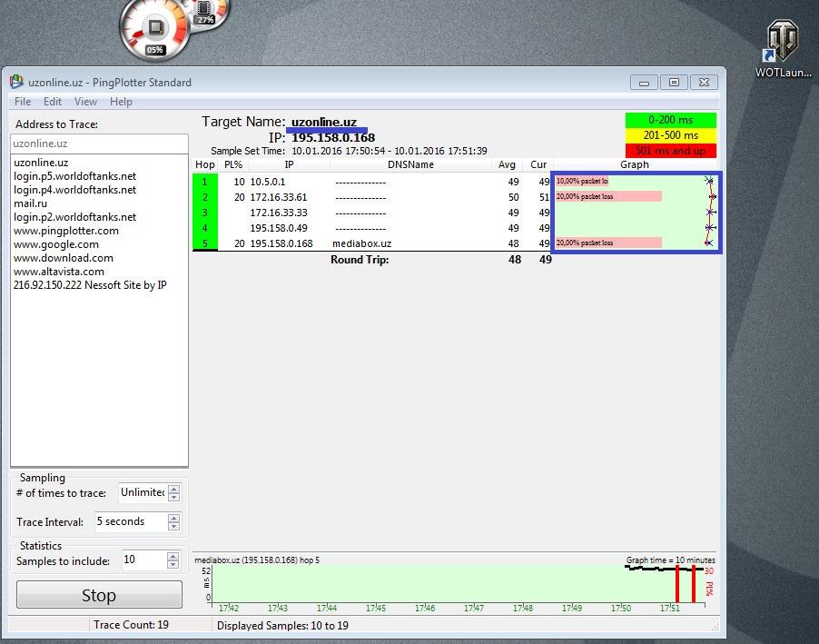819x644 pixels.
Task: Click the yellow 201-500 ms legend swatch
Action: click(671, 135)
